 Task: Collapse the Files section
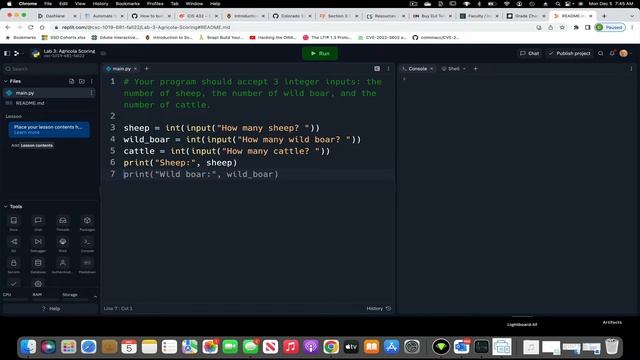tap(6, 81)
